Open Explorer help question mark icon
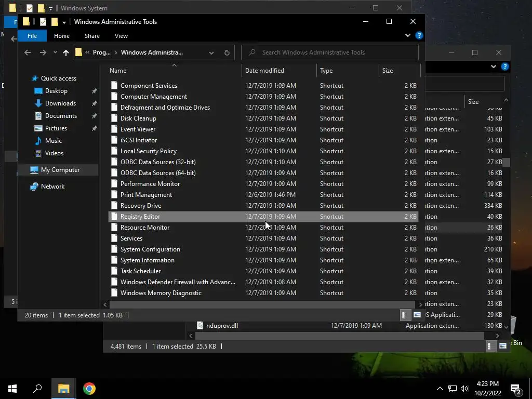This screenshot has width=532, height=399. click(x=419, y=35)
